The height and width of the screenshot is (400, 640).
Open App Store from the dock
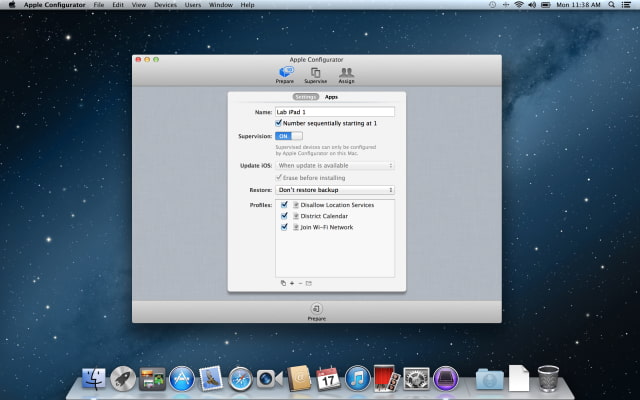(181, 378)
